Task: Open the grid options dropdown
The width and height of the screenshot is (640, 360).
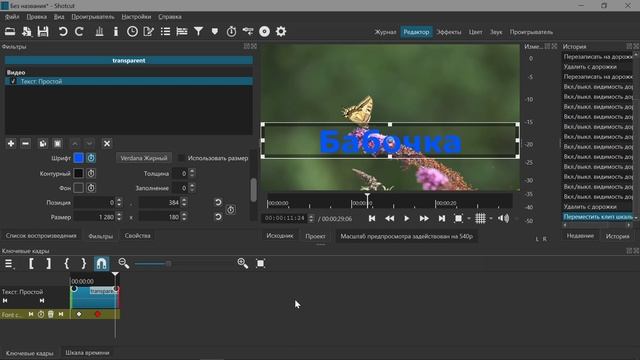Action: point(491,219)
